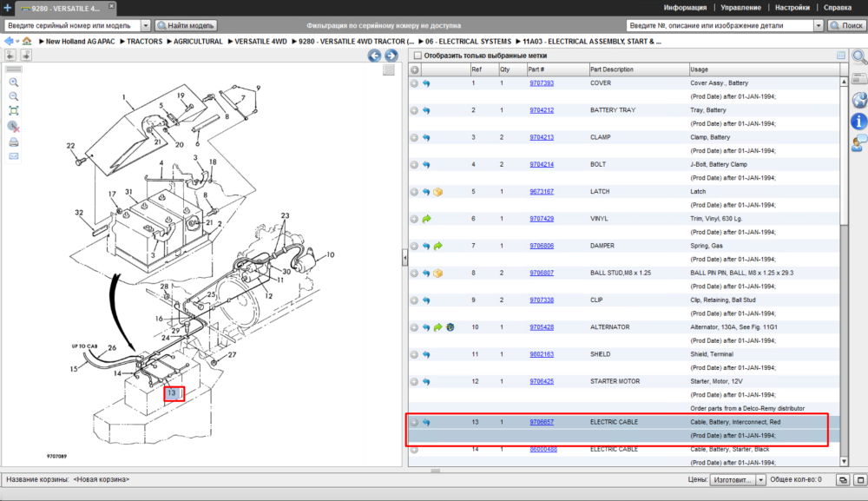Open part number 9706425 link
This screenshot has width=868, height=501.
[x=542, y=381]
